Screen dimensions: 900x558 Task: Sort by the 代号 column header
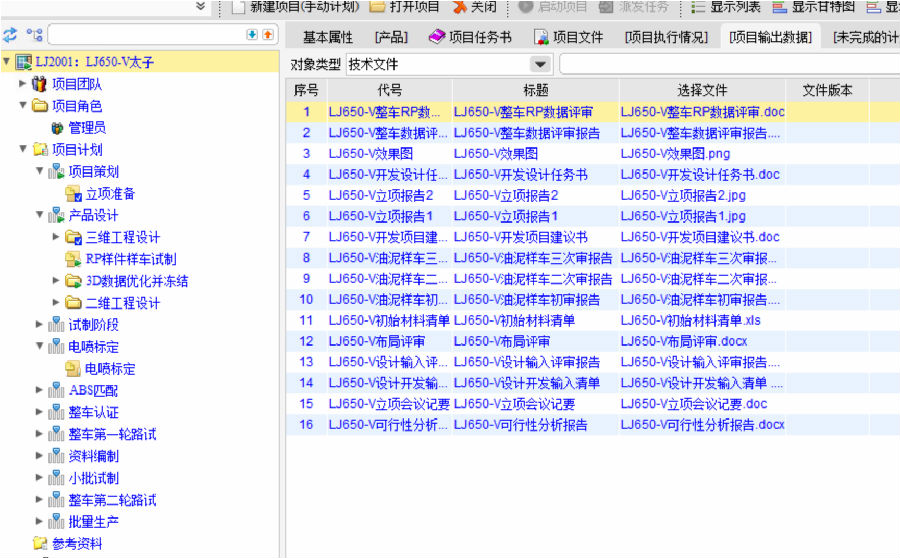[x=390, y=90]
